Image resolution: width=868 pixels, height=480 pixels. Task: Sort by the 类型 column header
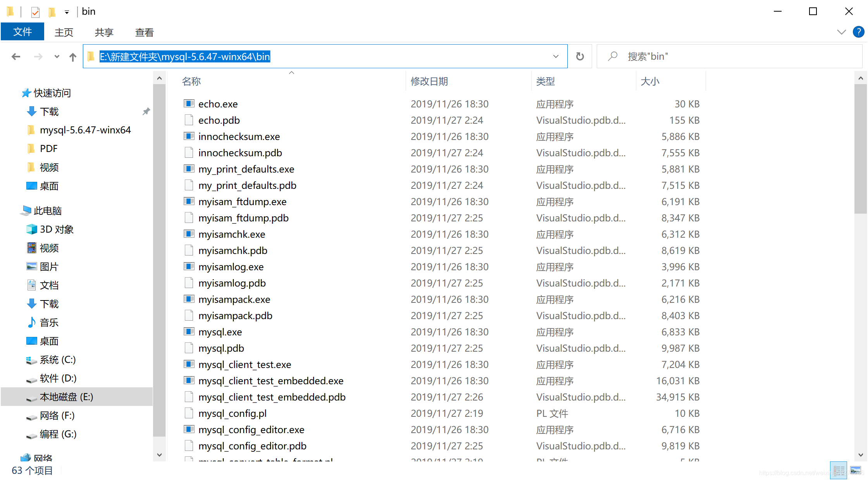click(546, 81)
